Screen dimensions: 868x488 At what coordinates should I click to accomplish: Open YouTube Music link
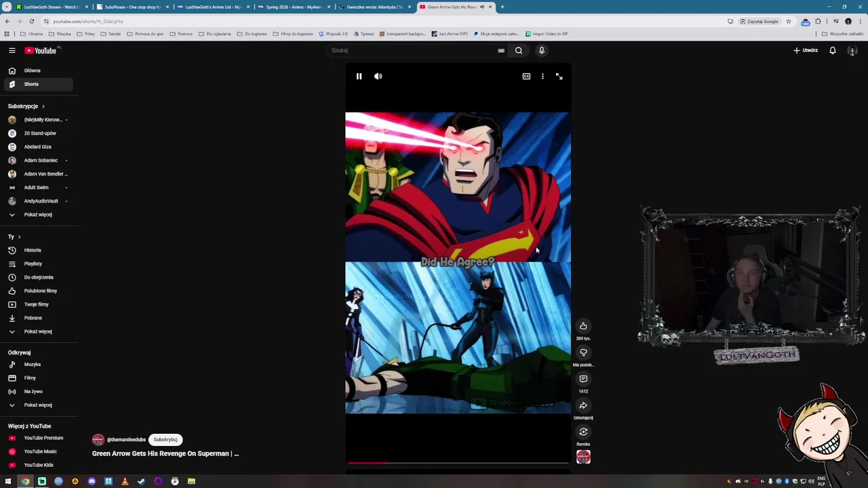37,451
